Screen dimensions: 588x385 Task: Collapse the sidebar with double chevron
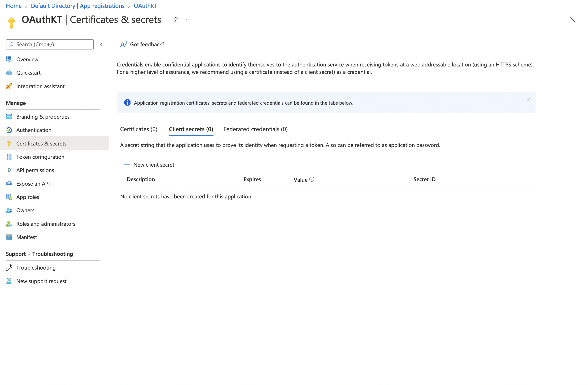102,45
